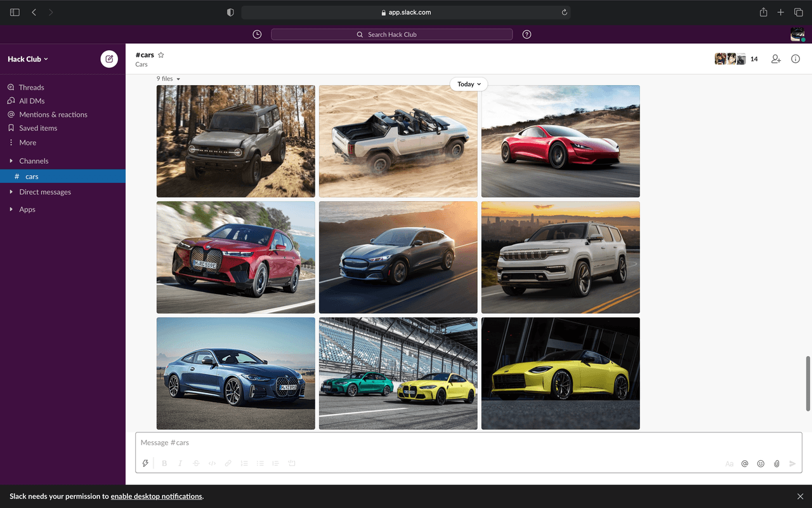Open the Hack Club workspace menu
The width and height of the screenshot is (812, 508).
pos(28,59)
